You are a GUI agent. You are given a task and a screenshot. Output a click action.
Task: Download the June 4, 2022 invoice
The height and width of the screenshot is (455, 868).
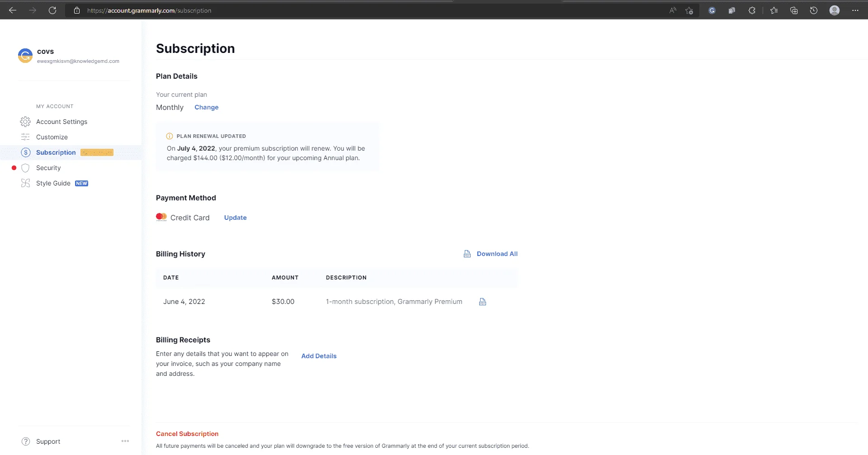(482, 302)
